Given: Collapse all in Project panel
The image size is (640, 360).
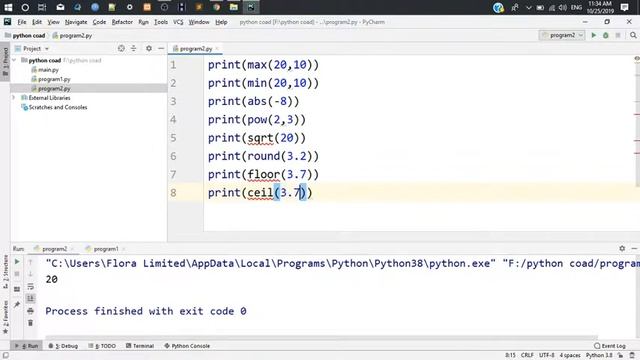Looking at the screenshot, I should point(133,49).
